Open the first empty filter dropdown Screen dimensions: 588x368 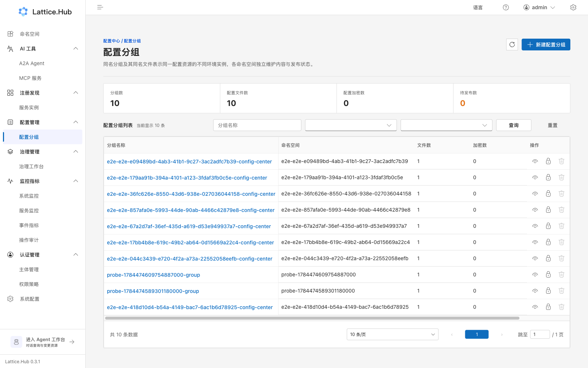coord(351,125)
